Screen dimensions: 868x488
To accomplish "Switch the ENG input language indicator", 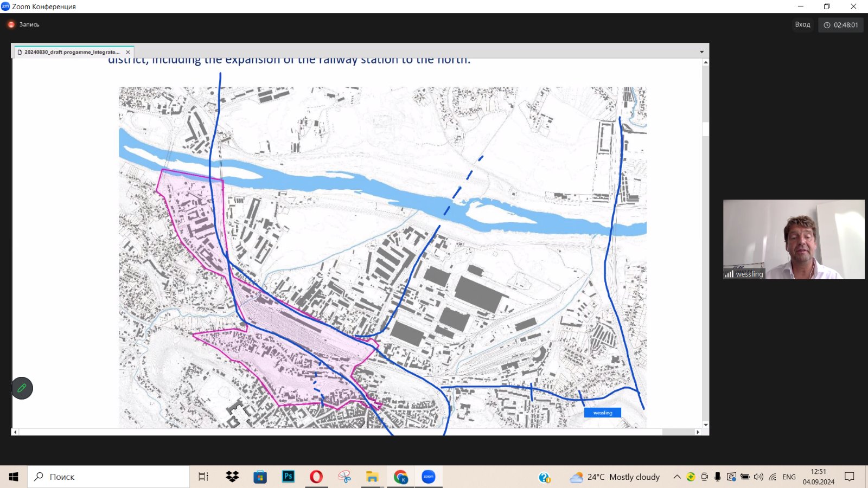I will 789,477.
